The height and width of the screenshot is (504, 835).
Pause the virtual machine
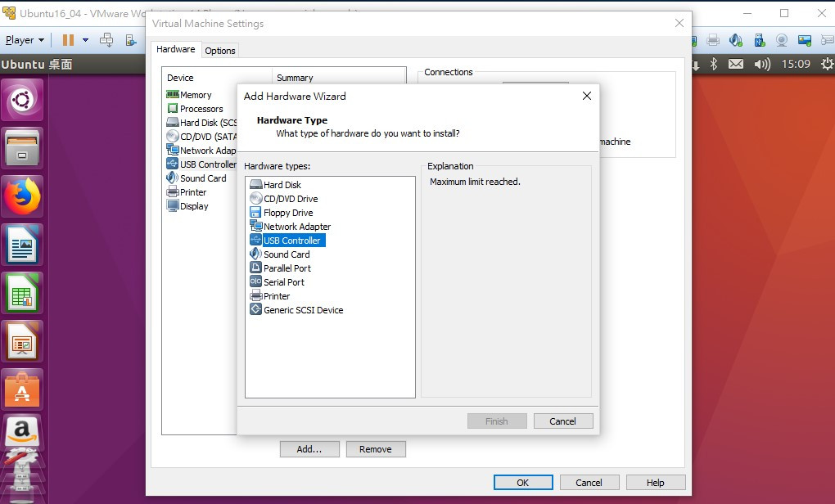pos(68,40)
